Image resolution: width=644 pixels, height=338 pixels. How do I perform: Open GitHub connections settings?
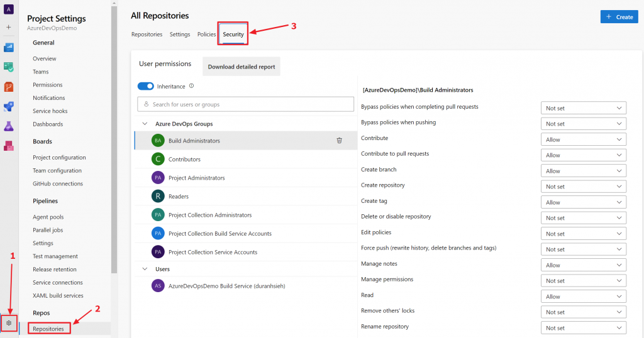(57, 183)
